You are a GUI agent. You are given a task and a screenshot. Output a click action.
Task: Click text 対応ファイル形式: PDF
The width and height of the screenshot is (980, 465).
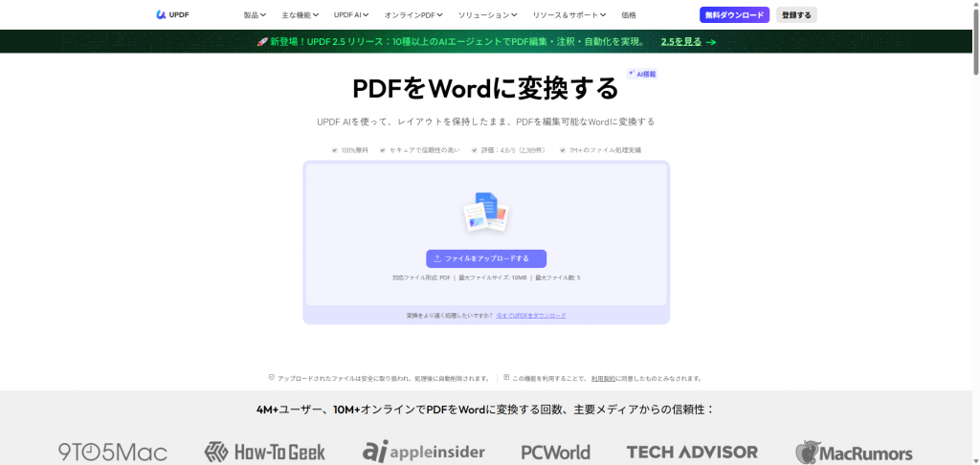pos(421,277)
